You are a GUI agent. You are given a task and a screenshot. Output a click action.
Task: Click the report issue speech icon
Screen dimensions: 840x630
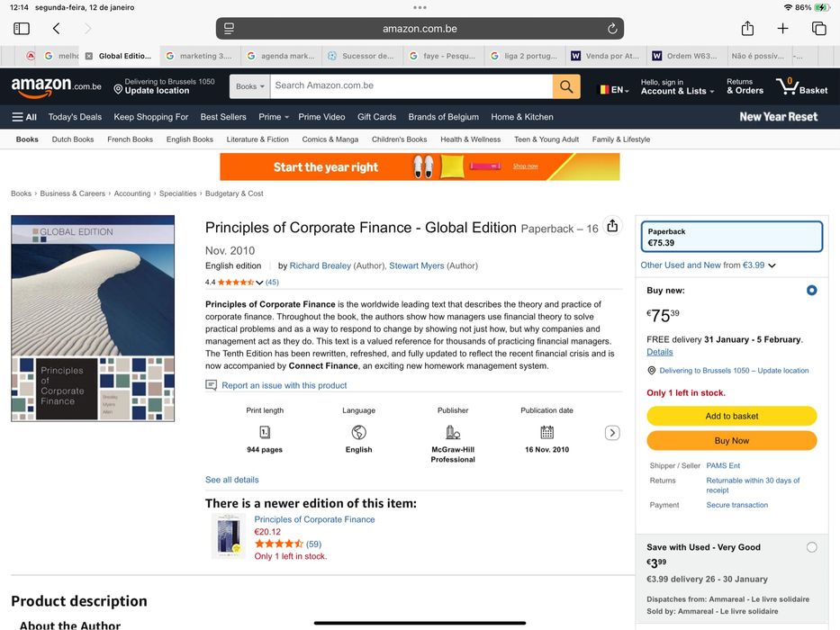click(211, 385)
